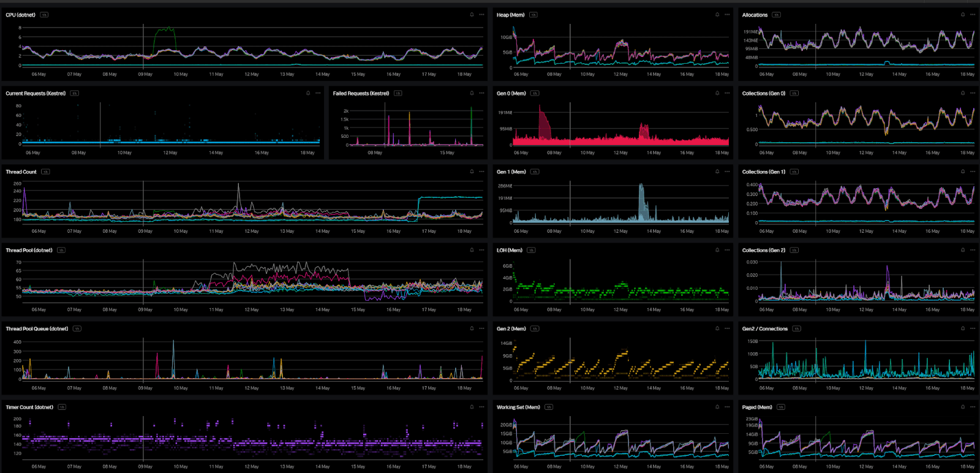Click the bell icon on Current Requests (Kestrel)
This screenshot has width=980, height=473.
308,93
